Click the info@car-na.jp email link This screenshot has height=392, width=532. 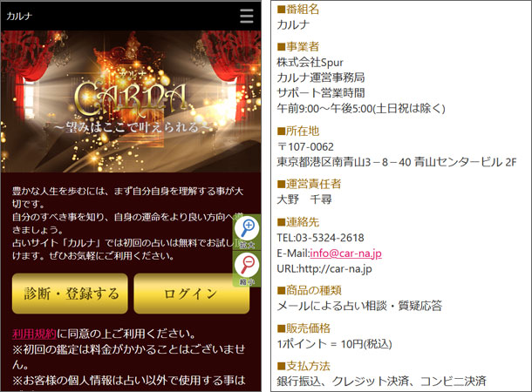pyautogui.click(x=345, y=253)
